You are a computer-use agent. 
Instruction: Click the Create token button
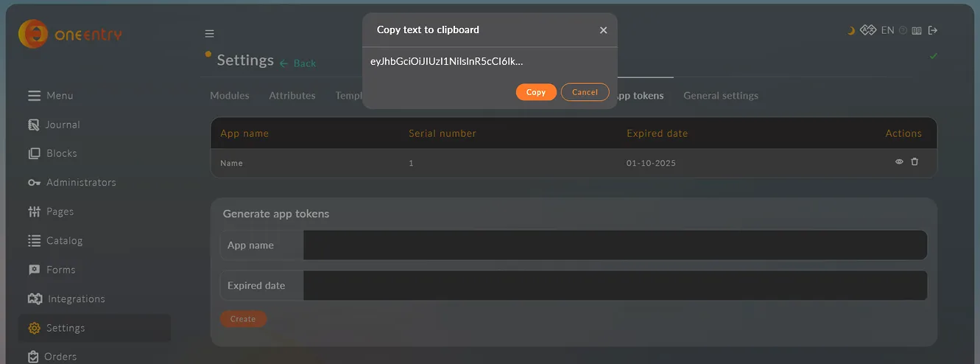243,319
